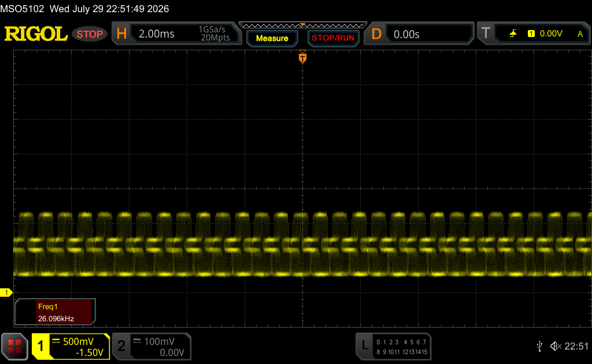Click the digital channels 8-15 row
This screenshot has height=364, width=592.
(x=401, y=352)
